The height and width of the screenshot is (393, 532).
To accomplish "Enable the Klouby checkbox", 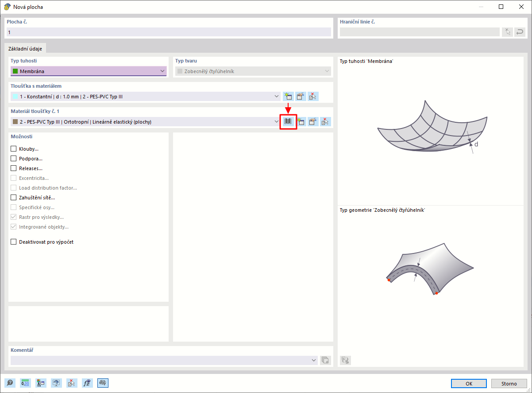I will point(14,149).
